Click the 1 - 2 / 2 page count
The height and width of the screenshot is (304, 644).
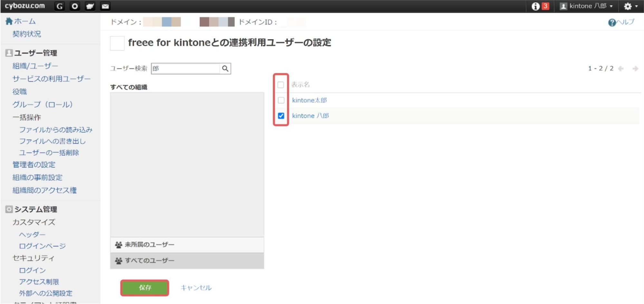click(x=601, y=68)
